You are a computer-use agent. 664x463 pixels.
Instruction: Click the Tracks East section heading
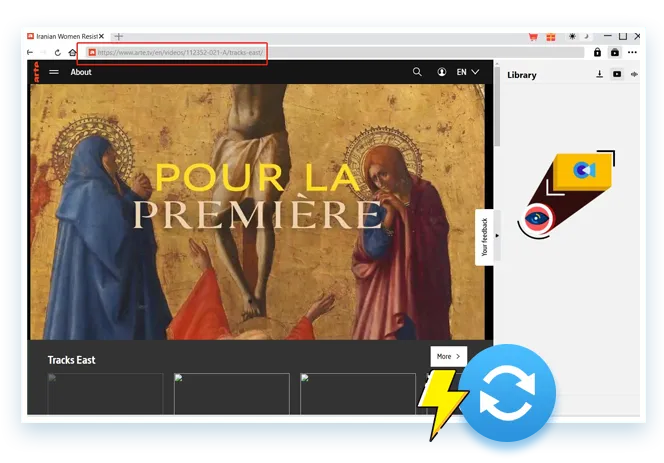click(x=72, y=360)
